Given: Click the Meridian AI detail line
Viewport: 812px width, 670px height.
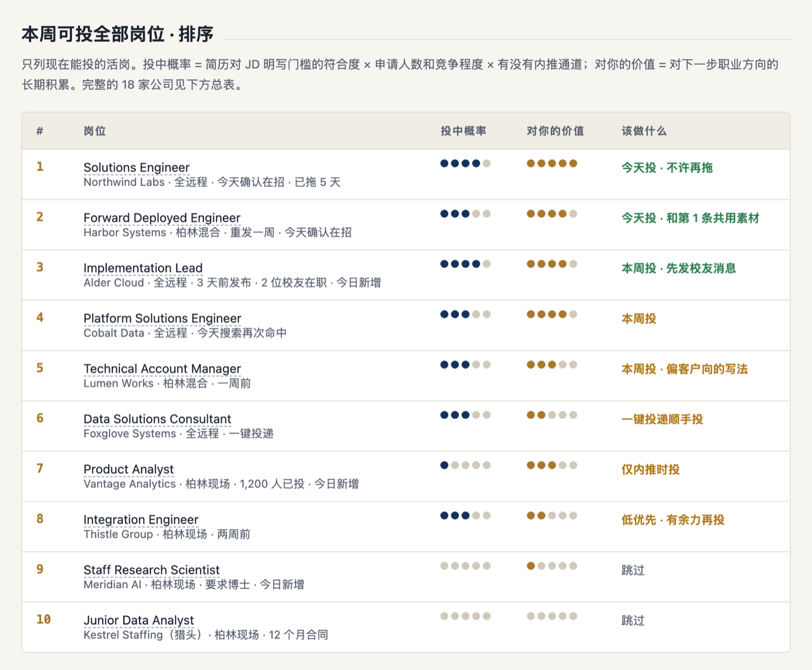Looking at the screenshot, I should point(194,585).
